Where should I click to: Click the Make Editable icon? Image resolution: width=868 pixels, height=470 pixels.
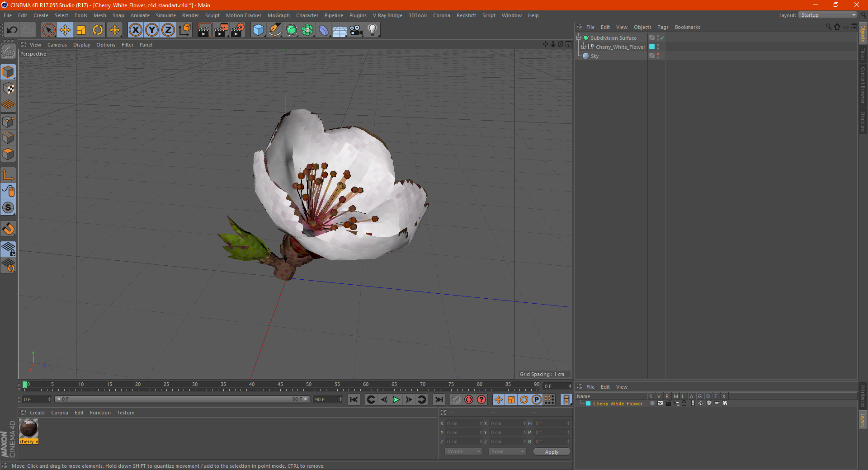click(8, 51)
